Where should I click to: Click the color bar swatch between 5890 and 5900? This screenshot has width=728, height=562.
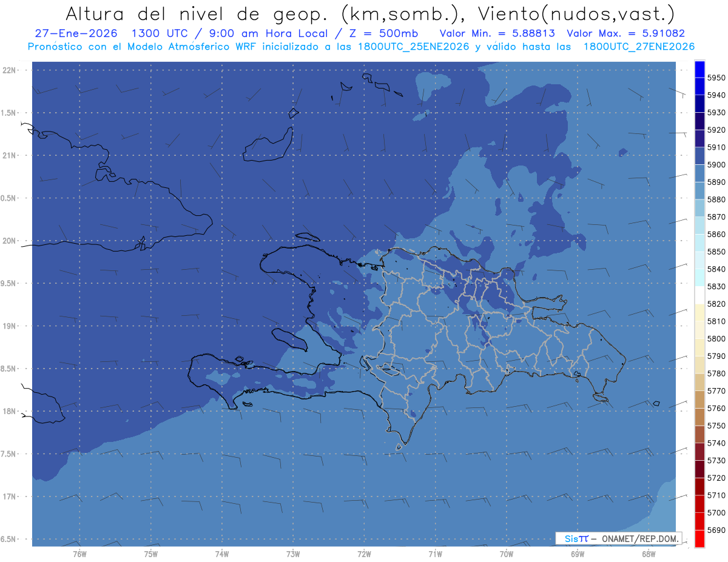699,173
